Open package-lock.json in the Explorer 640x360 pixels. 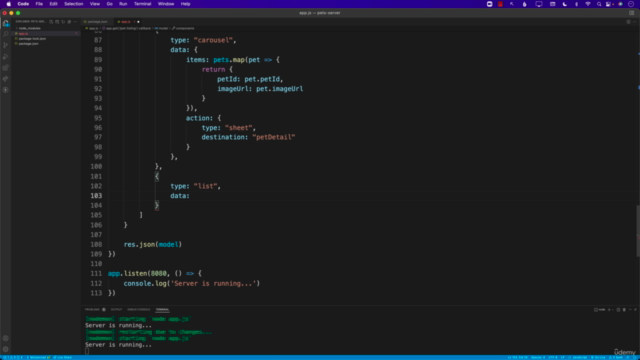click(32, 38)
